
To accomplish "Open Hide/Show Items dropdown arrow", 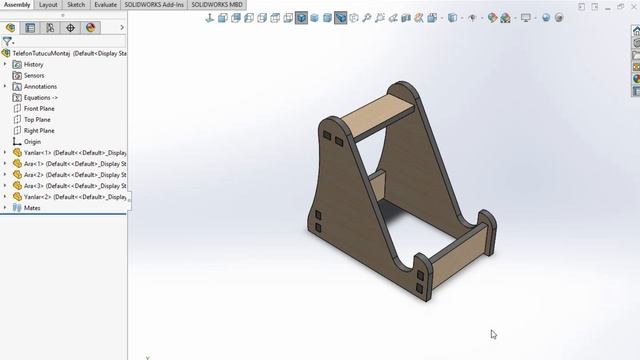I will point(482,18).
